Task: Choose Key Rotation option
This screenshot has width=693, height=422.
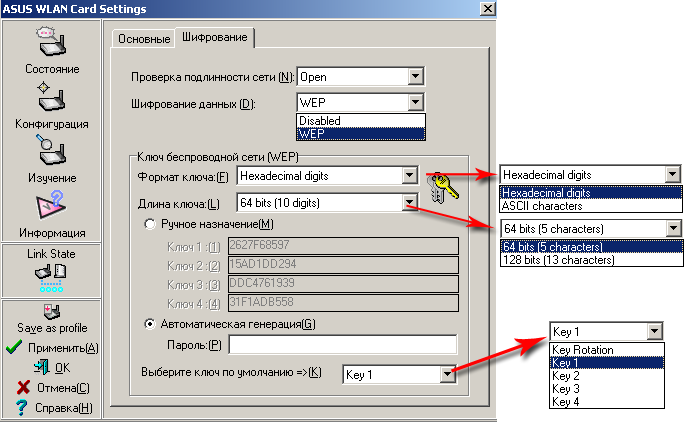Action: pos(607,350)
